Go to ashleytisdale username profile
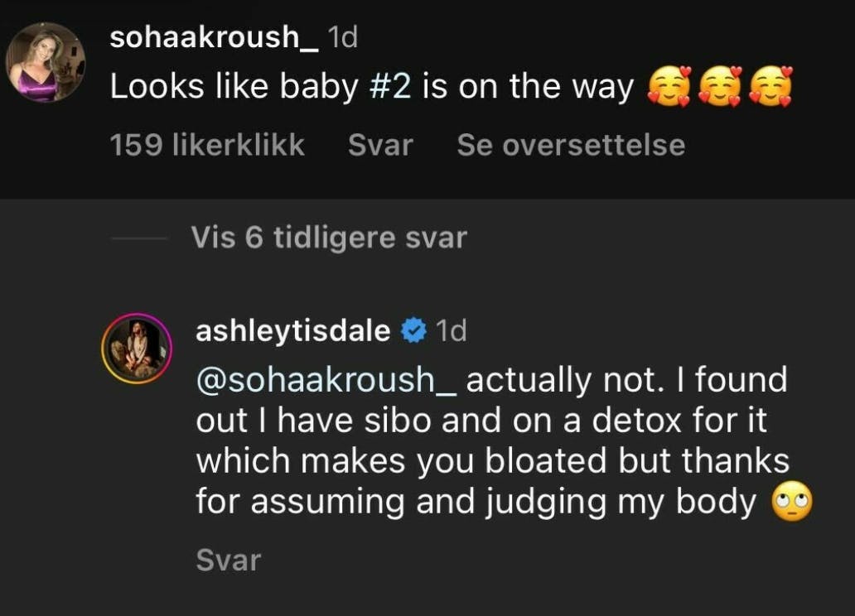Screen dimensions: 855x616 (292, 331)
